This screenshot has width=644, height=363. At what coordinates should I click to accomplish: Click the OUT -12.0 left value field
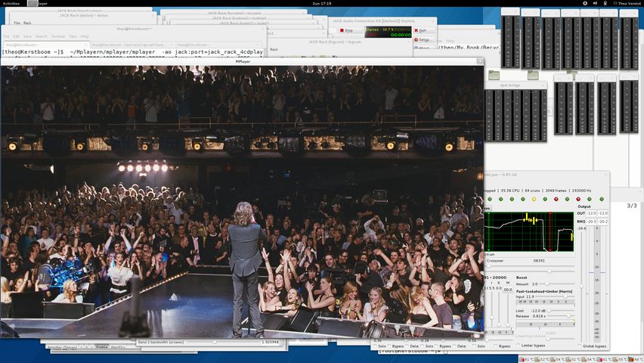click(591, 213)
